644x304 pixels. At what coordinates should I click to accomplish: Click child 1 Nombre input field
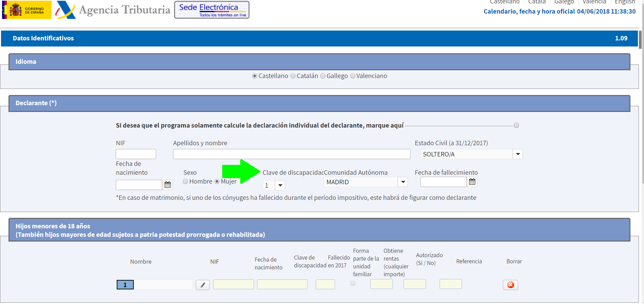tap(164, 284)
